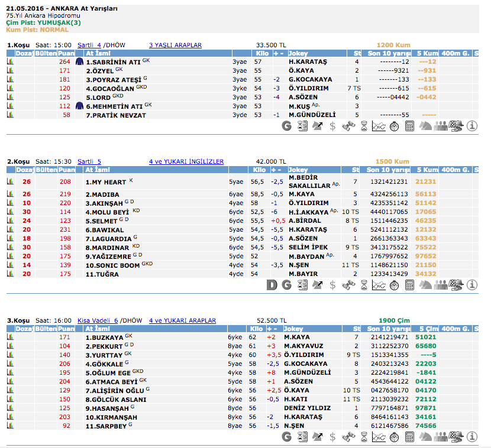Click the G icon under race 1
The height and width of the screenshot is (448, 491).
click(287, 126)
